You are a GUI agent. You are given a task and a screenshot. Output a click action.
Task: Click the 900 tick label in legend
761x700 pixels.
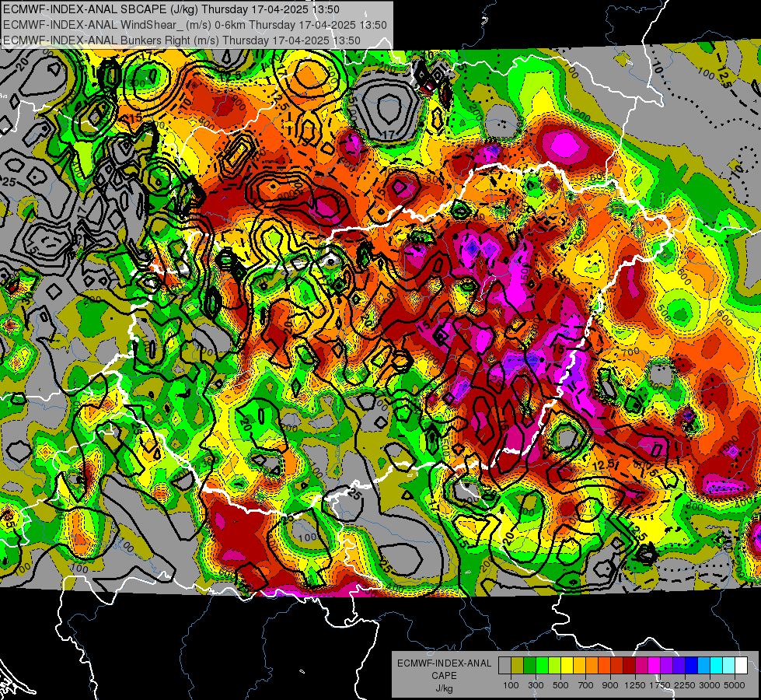(610, 685)
